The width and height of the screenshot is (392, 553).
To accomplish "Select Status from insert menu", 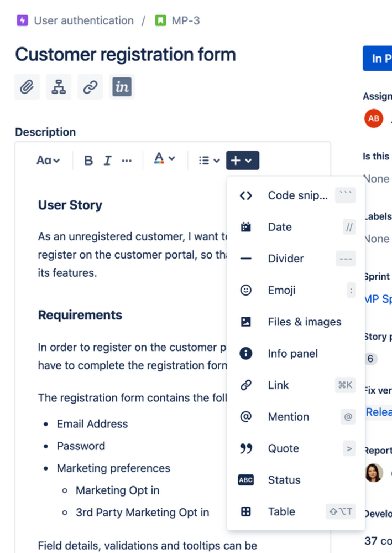I will [296, 480].
